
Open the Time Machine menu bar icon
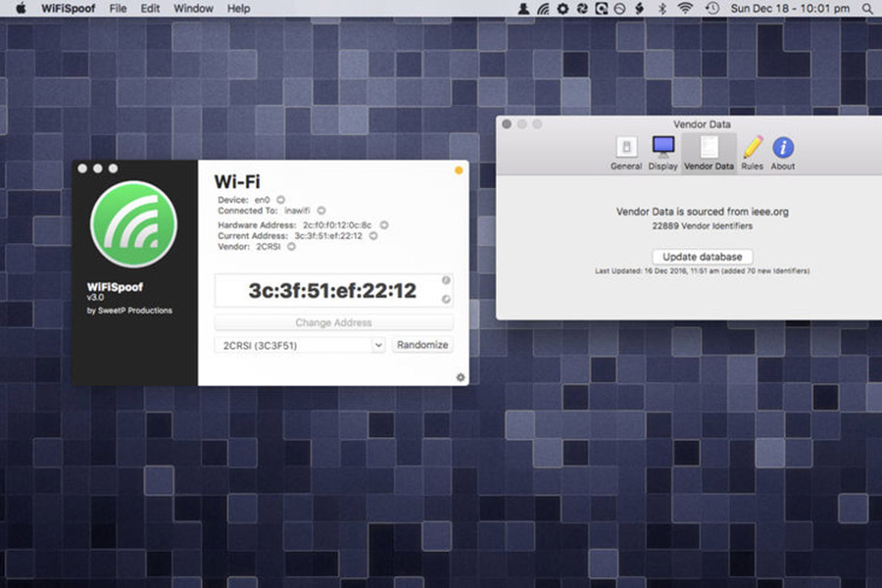click(712, 9)
